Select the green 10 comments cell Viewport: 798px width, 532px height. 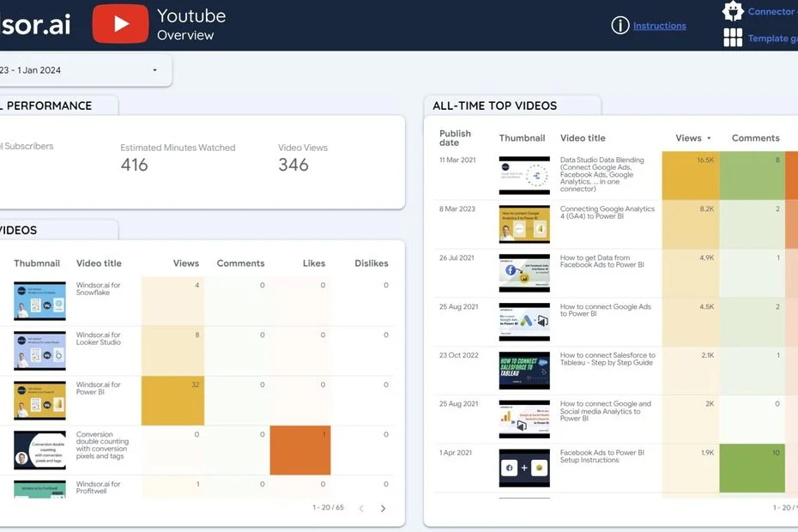(752, 468)
